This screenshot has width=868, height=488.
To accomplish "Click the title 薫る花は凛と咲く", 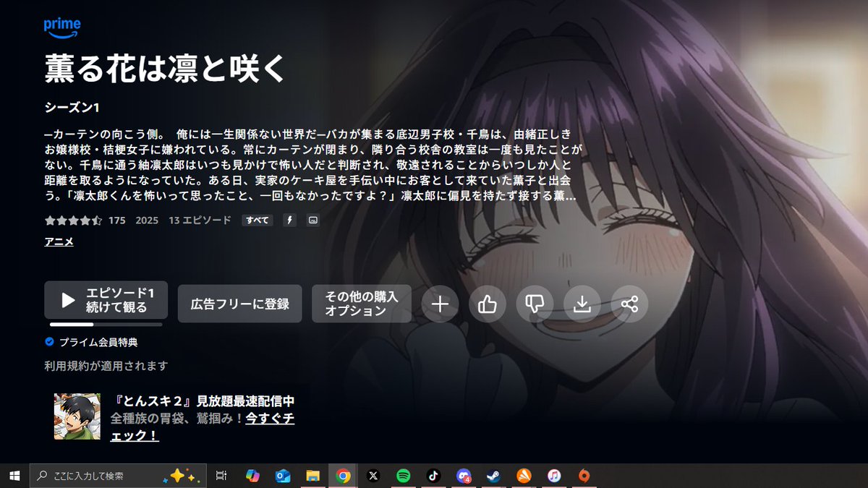I will [166, 69].
